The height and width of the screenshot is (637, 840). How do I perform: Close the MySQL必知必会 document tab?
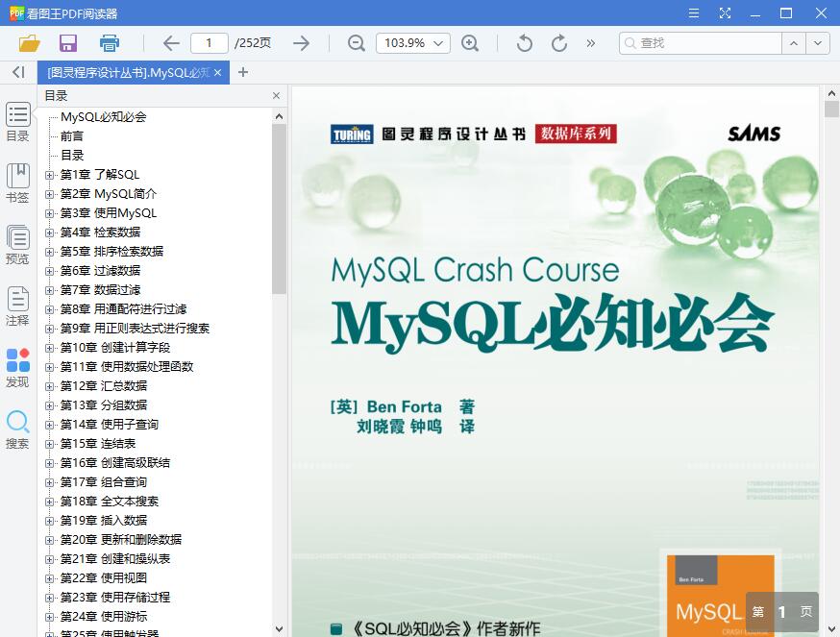tap(217, 72)
